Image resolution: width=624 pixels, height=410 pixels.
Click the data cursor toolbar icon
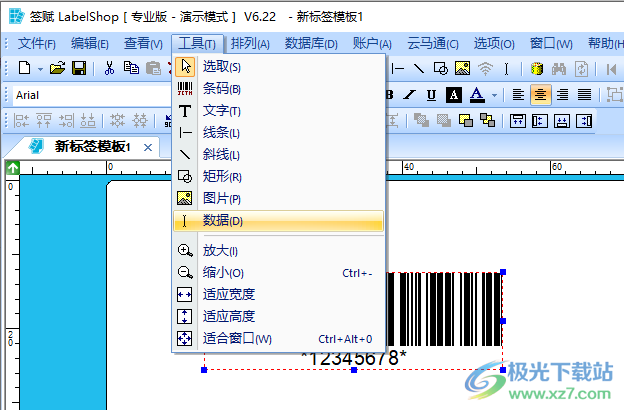click(506, 69)
